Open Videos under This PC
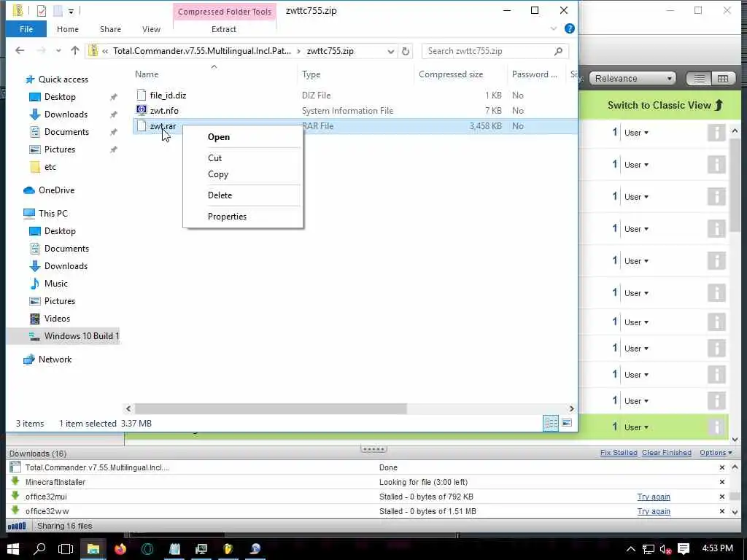 pyautogui.click(x=57, y=319)
